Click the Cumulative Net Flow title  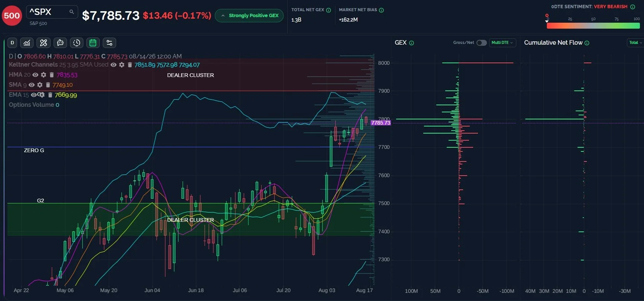click(x=553, y=43)
